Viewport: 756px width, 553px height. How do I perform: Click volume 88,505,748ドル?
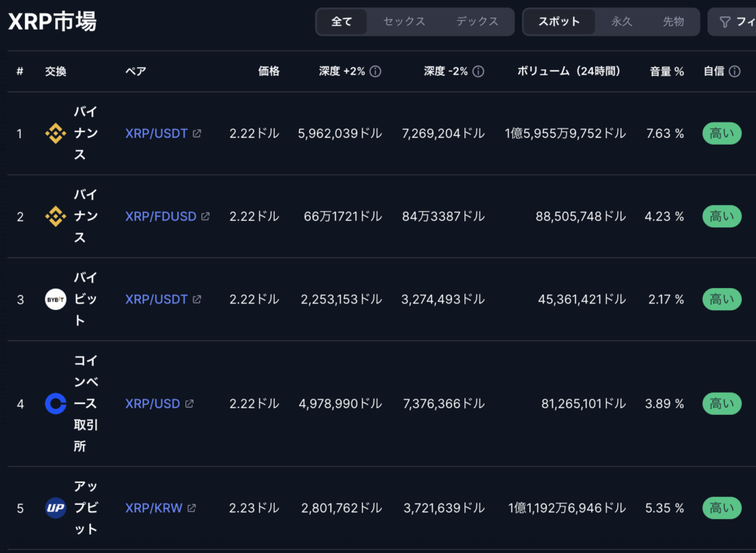pyautogui.click(x=580, y=216)
